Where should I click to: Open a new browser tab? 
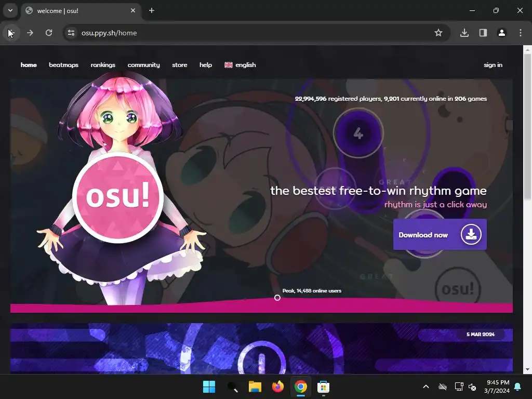click(x=152, y=10)
